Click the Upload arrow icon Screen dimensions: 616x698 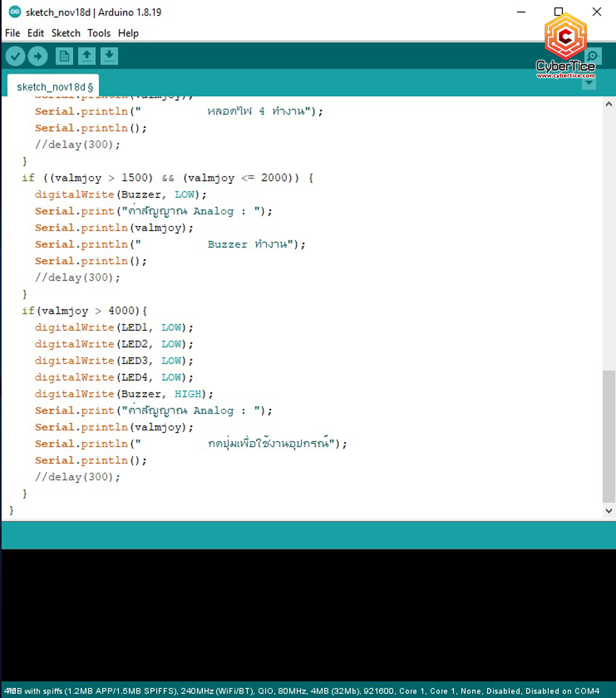point(38,56)
